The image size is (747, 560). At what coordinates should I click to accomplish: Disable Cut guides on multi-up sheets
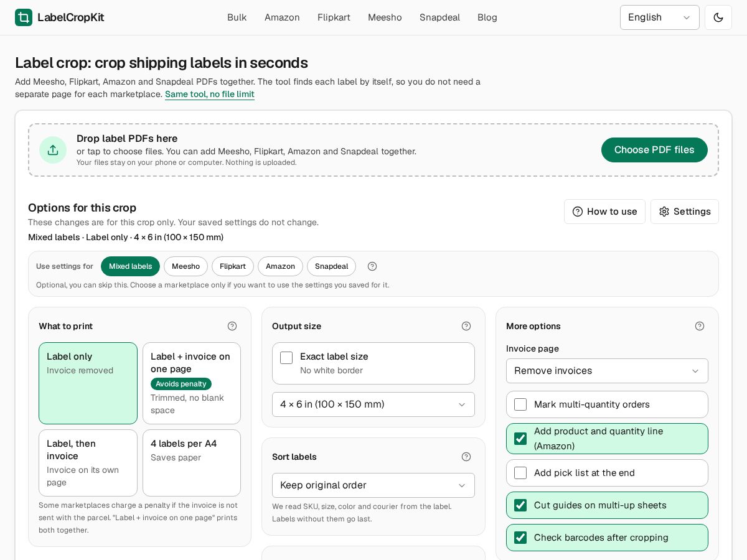click(520, 505)
